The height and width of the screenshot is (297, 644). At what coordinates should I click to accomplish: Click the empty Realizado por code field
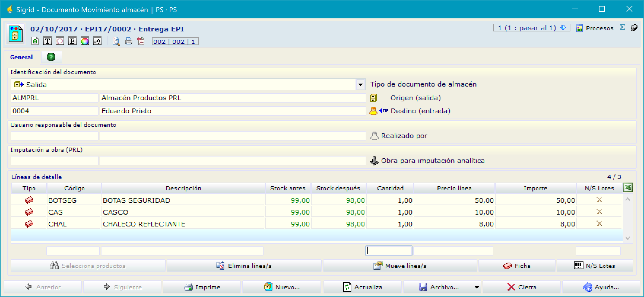click(54, 136)
